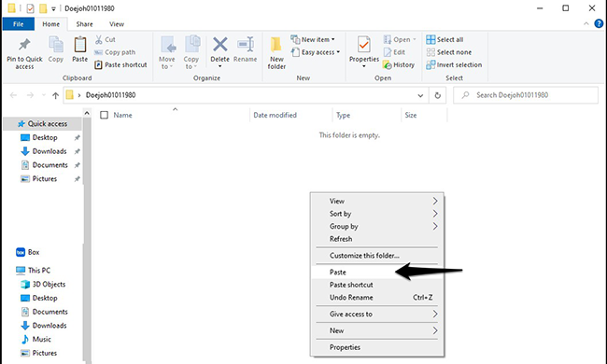The image size is (607, 364).
Task: Click the Search Doejoh01011980 field
Action: coord(526,95)
